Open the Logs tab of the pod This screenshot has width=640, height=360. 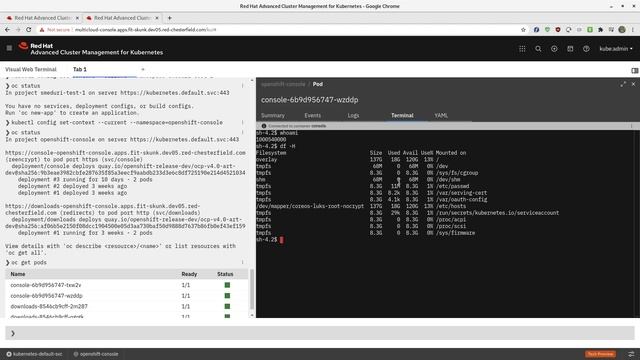coord(353,116)
